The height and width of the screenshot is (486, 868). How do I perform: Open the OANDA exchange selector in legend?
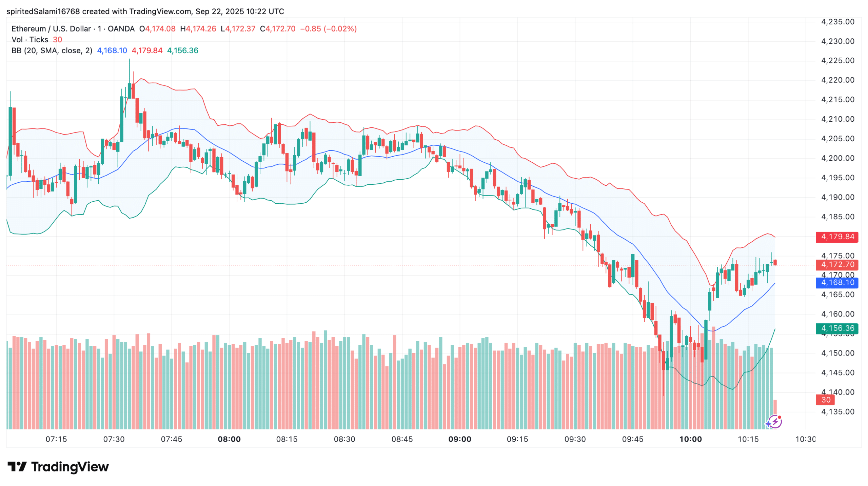click(120, 29)
